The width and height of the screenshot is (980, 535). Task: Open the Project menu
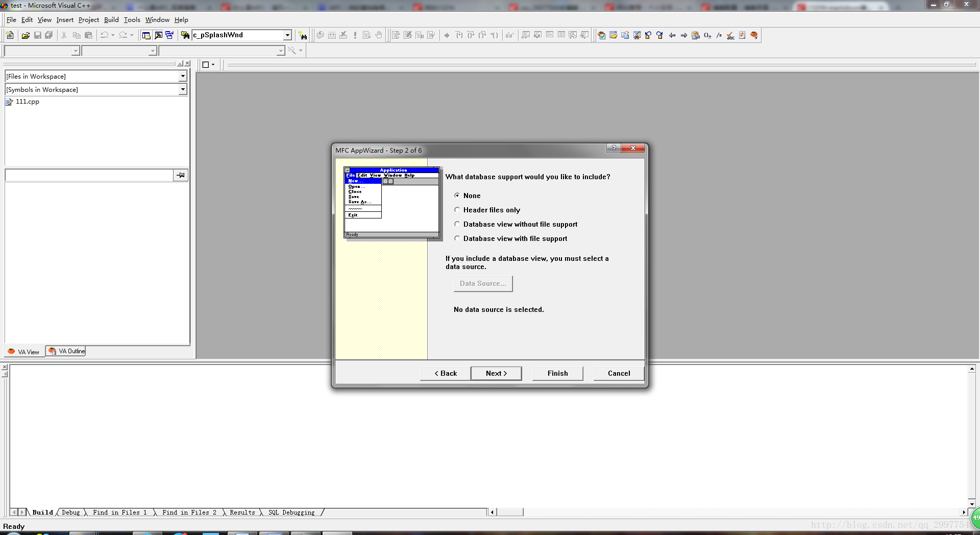click(89, 20)
